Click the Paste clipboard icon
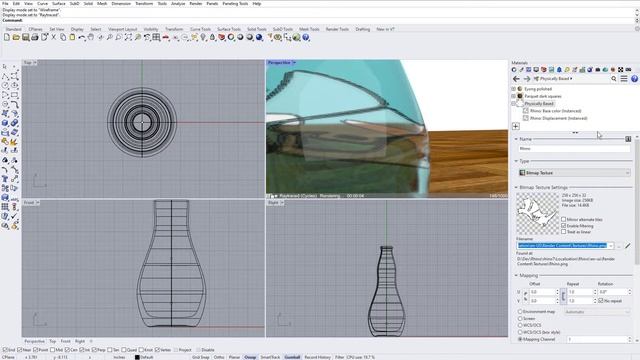 72,38
